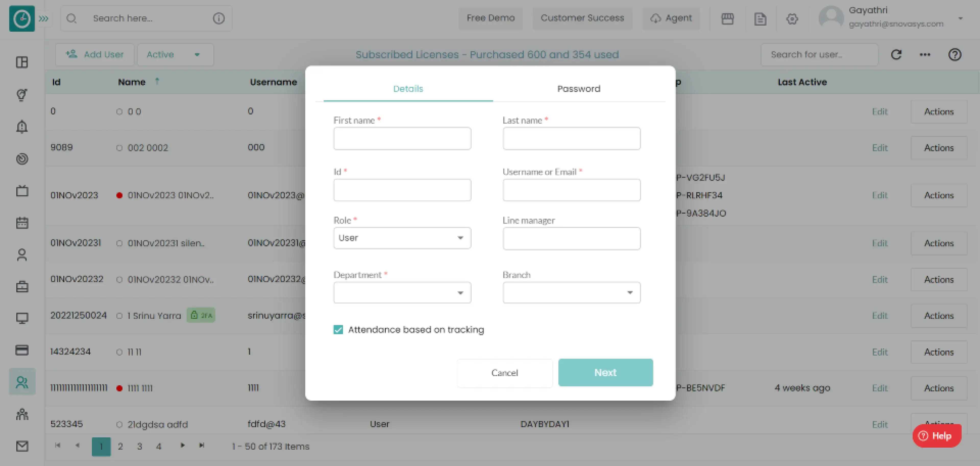The image size is (980, 466).
Task: Click the Cancel button
Action: point(505,373)
